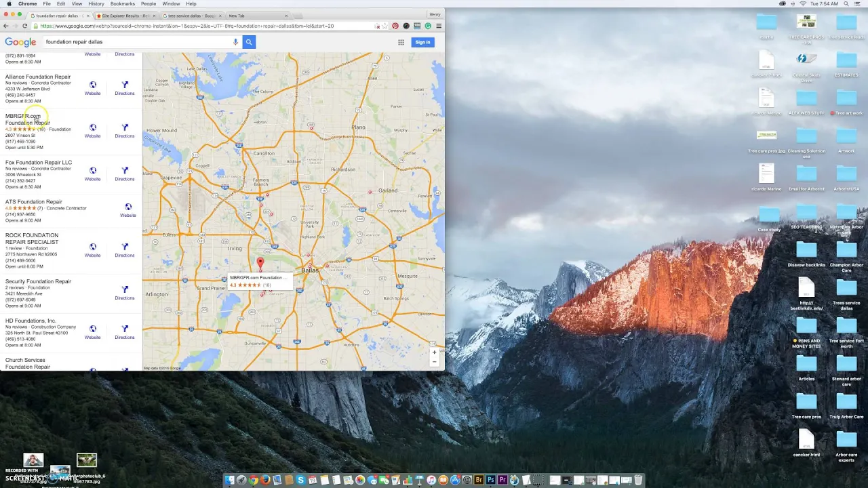Open the Bookmarks menu

(122, 3)
